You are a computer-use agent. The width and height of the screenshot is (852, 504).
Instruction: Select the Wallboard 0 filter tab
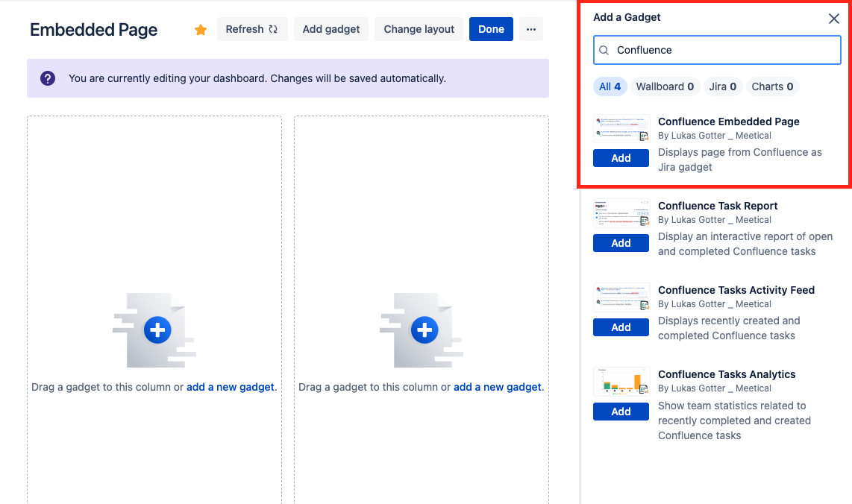coord(665,86)
